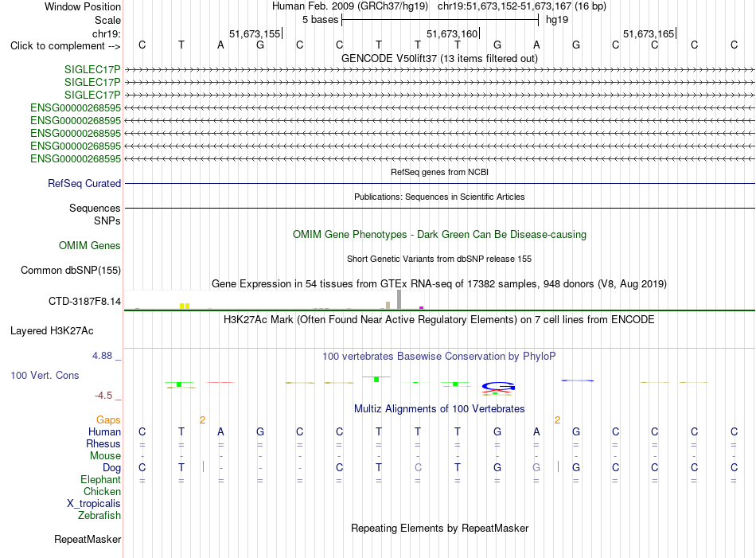Click the X_tropicalis alignment row label
This screenshot has width=756, height=558.
tap(94, 504)
